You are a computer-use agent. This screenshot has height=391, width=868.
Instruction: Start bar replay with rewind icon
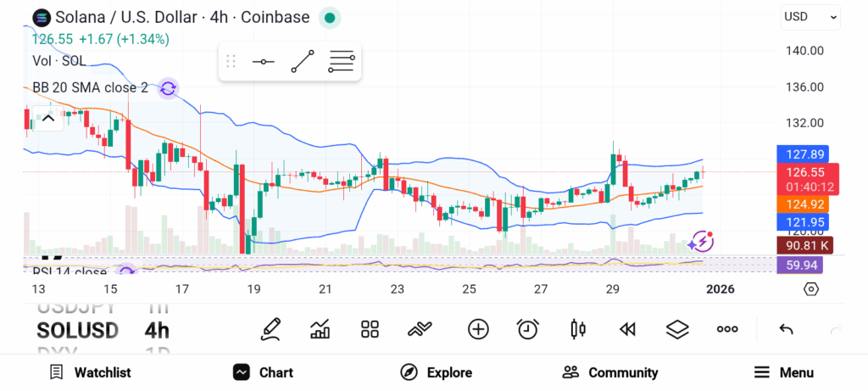(x=627, y=329)
